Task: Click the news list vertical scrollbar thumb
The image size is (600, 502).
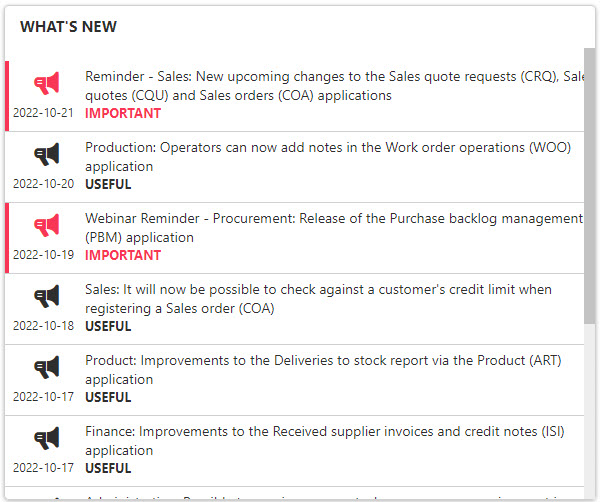Action: point(589,185)
